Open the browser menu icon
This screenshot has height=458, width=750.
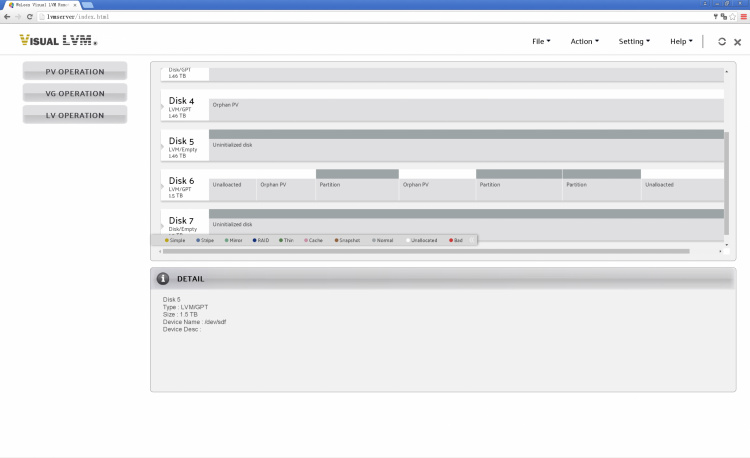point(743,17)
